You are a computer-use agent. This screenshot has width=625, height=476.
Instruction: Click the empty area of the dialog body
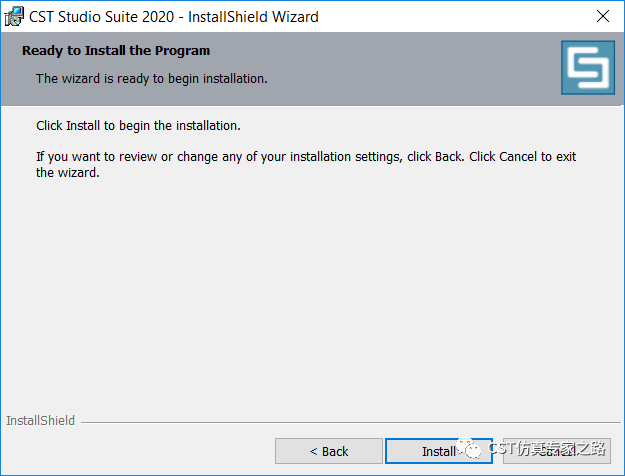[x=311, y=295]
